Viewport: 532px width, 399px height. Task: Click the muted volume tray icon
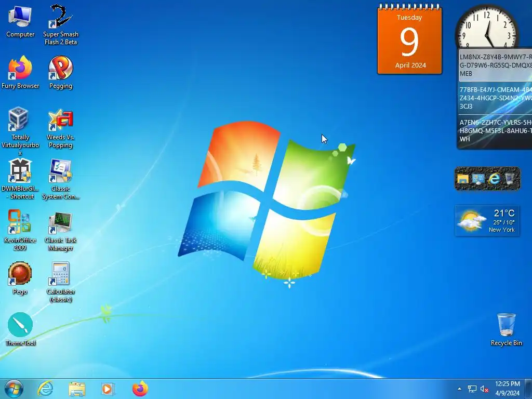484,389
